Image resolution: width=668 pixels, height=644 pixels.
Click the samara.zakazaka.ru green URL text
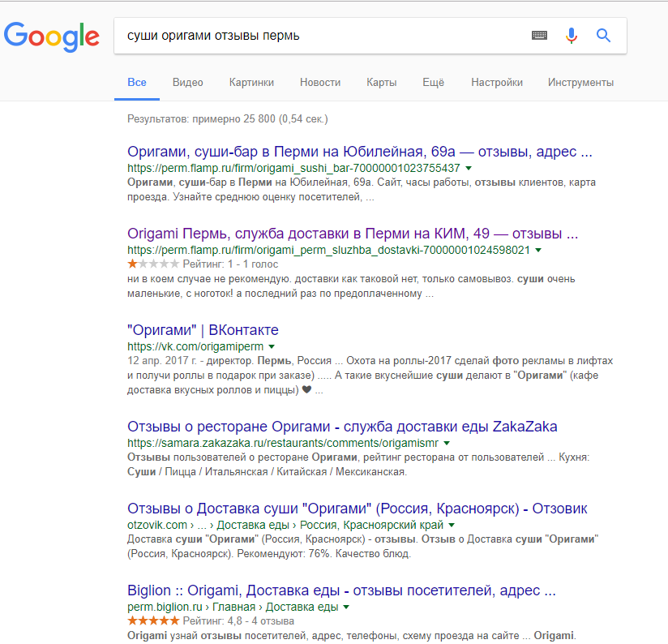282,443
